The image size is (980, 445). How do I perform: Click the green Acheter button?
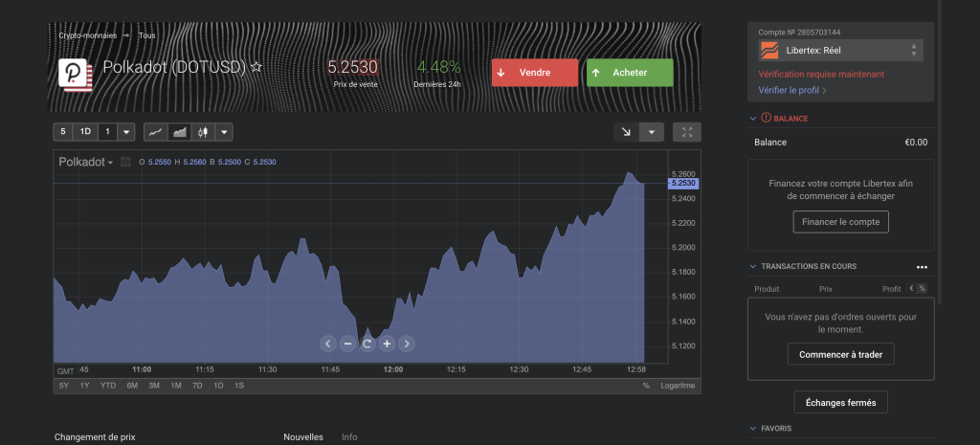pos(630,73)
